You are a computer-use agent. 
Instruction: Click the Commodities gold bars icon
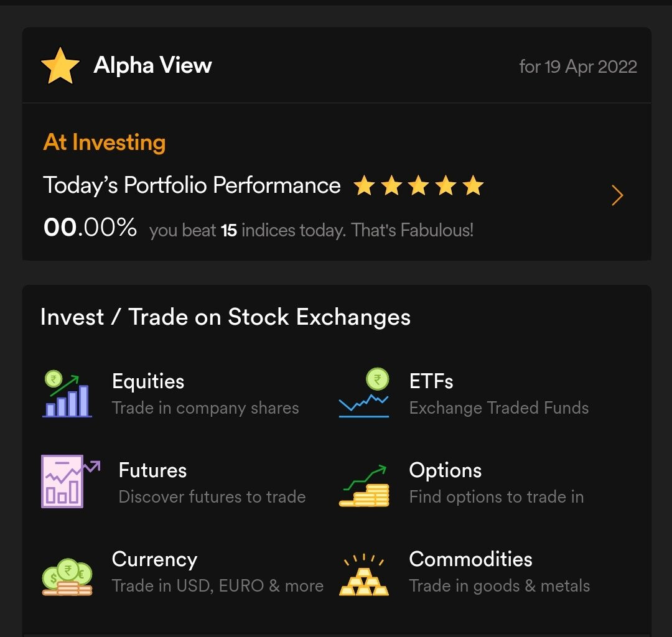pos(364,574)
